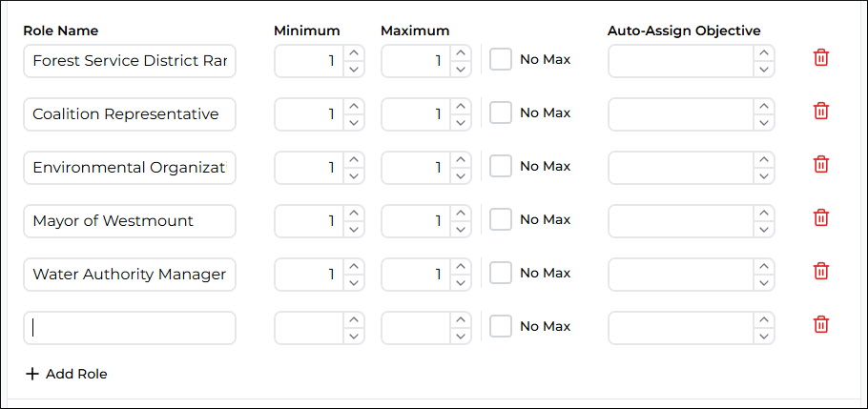Check No Max for Coalition Representative
This screenshot has height=409, width=868.
501,112
